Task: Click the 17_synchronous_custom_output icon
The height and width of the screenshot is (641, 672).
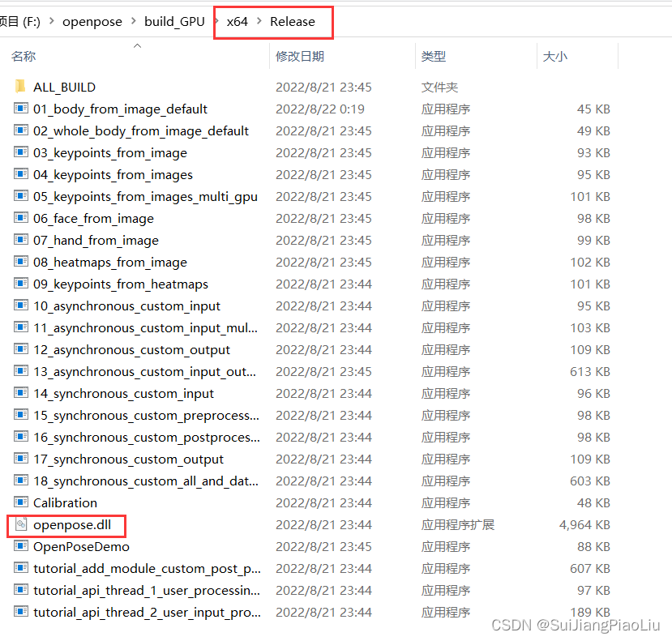Action: (x=21, y=458)
